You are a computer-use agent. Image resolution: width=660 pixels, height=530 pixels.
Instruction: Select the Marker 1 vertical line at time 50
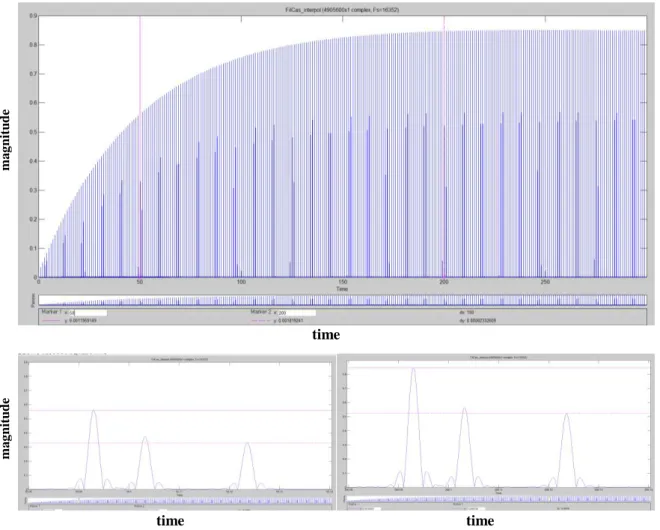tap(141, 146)
